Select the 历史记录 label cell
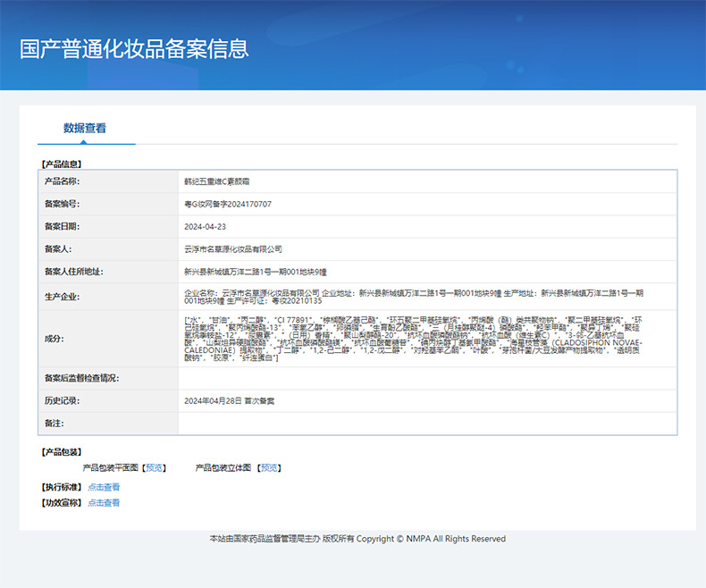 coord(108,400)
